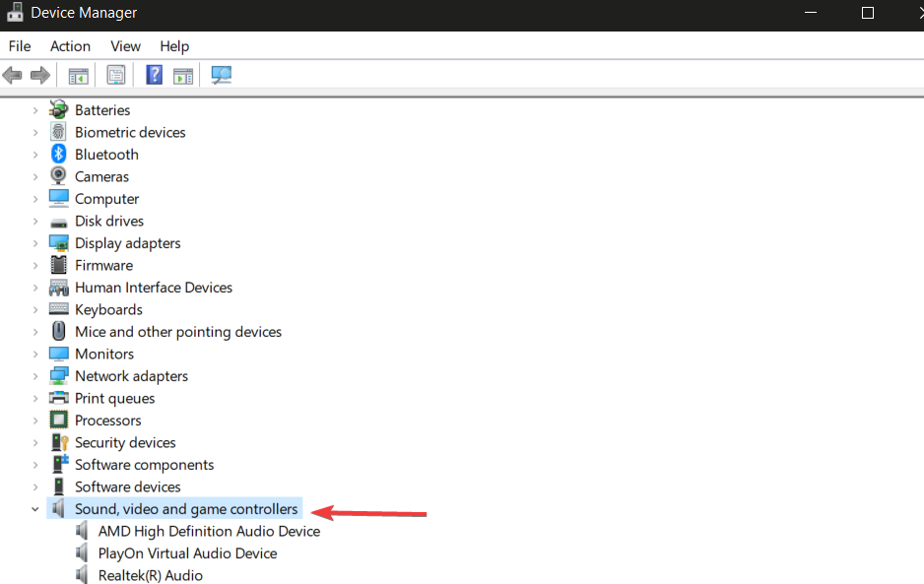Expand the Biometric devices category

(35, 133)
